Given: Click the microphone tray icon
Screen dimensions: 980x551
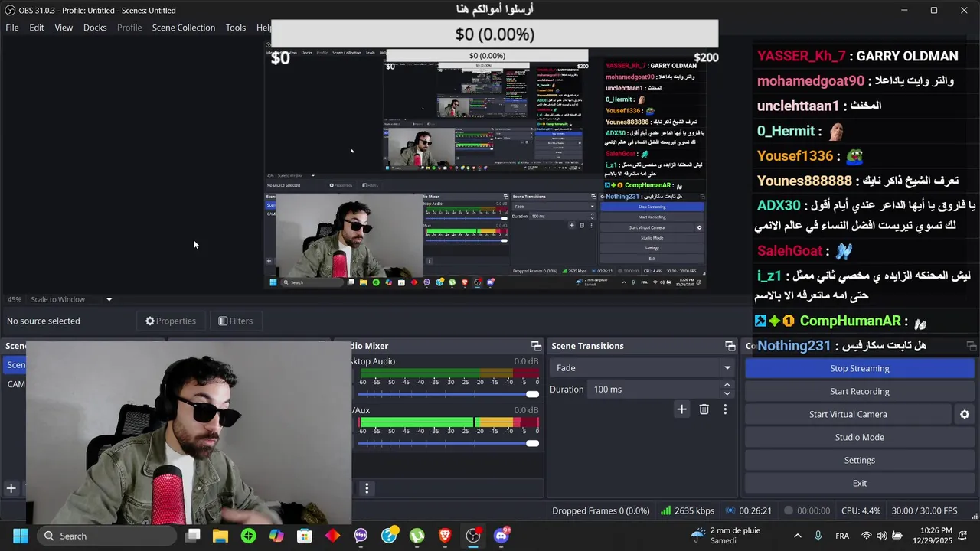Looking at the screenshot, I should [818, 536].
